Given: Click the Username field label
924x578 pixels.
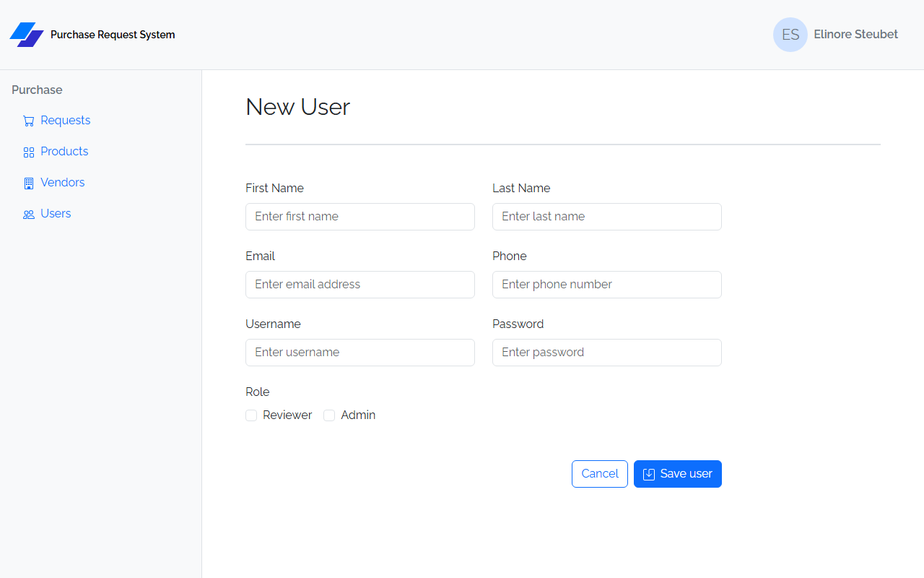Looking at the screenshot, I should click(x=273, y=324).
